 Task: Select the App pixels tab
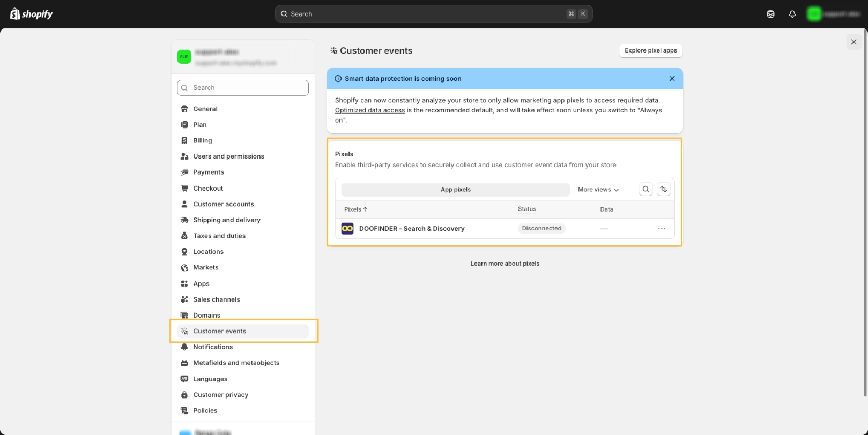(x=456, y=190)
